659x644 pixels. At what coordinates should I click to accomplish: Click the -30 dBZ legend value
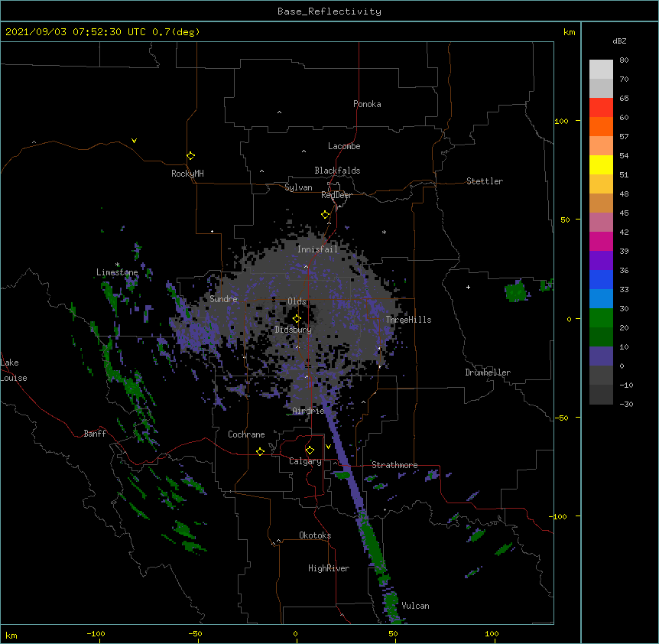coord(626,404)
